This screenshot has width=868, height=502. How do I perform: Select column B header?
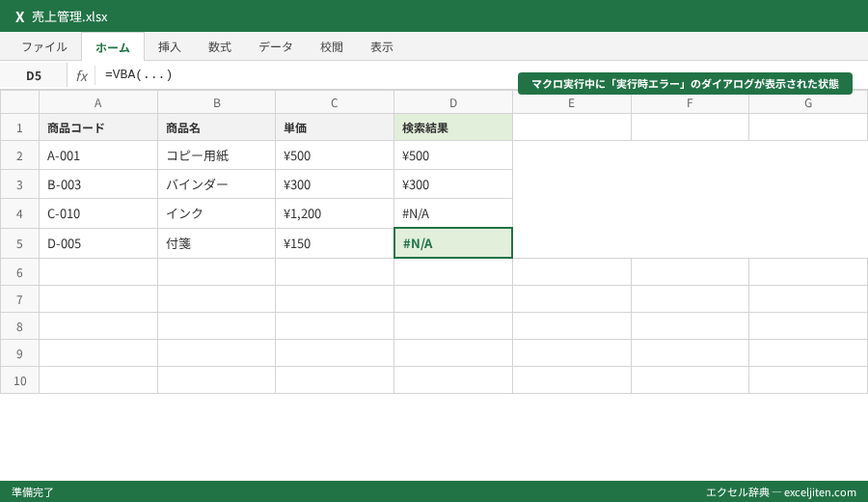click(216, 102)
